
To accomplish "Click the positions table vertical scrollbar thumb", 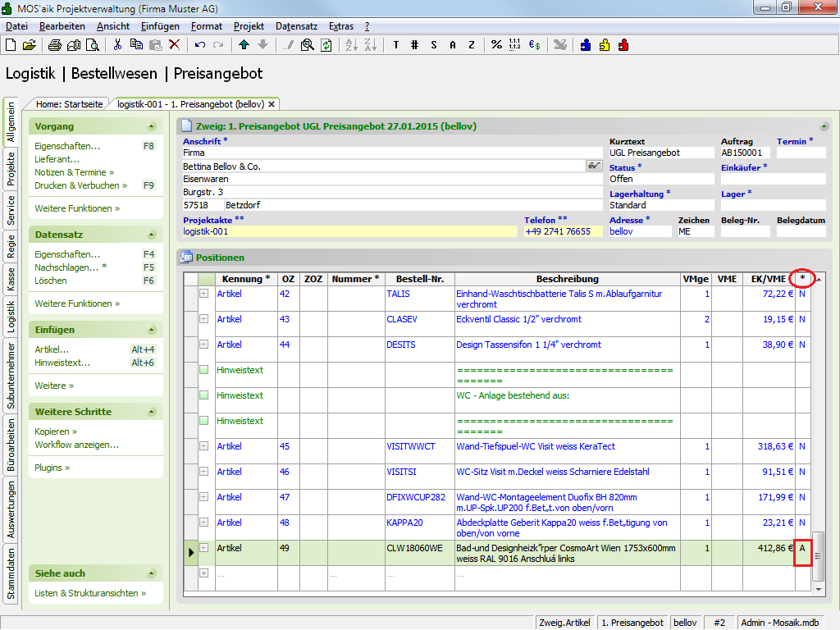I will pos(818,555).
